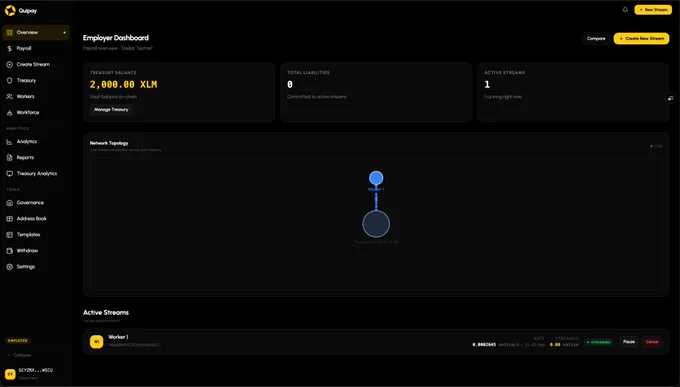The width and height of the screenshot is (680, 387).
Task: Pause the Worker 1 stream
Action: tap(629, 342)
